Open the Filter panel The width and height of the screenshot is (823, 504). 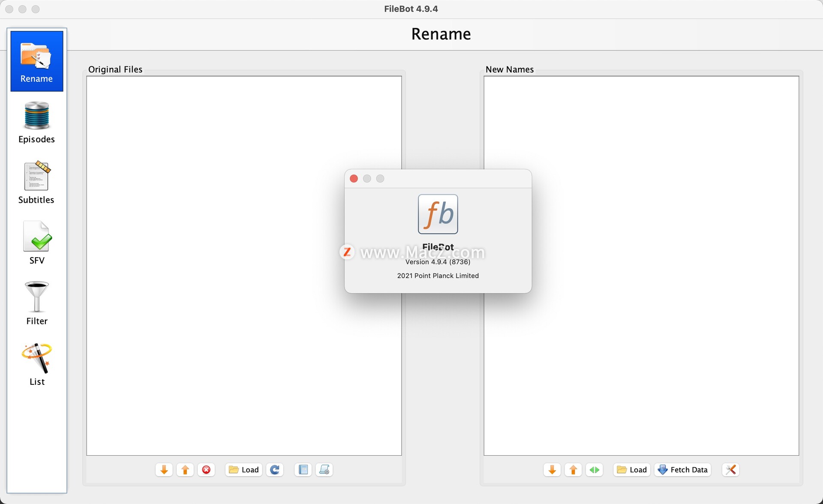(x=37, y=303)
